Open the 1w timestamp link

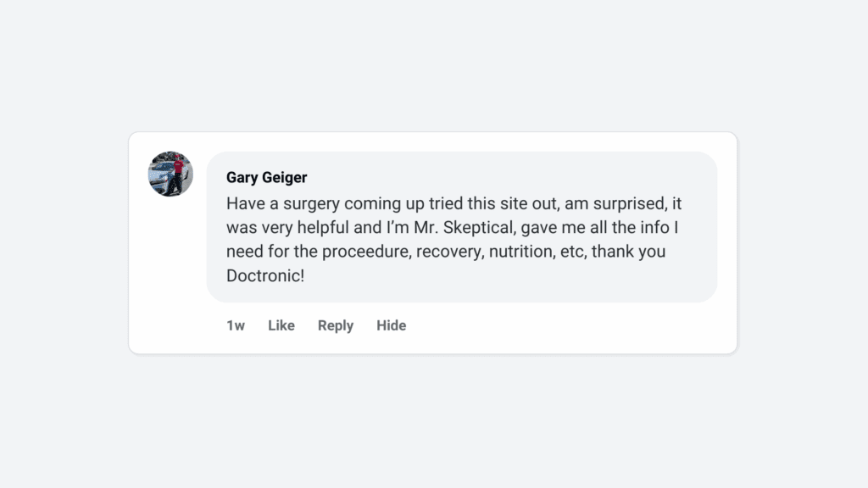pos(235,325)
